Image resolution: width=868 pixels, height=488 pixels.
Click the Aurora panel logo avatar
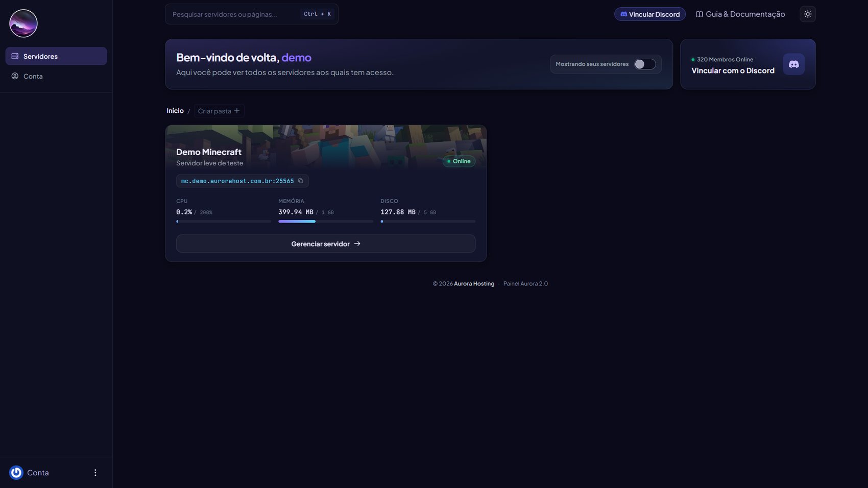(23, 23)
